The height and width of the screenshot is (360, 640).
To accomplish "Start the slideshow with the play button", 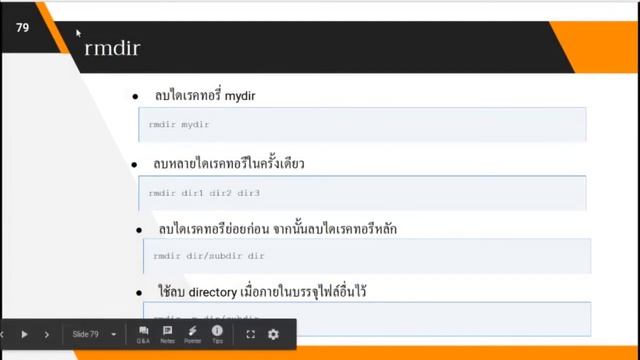I will coord(24,335).
